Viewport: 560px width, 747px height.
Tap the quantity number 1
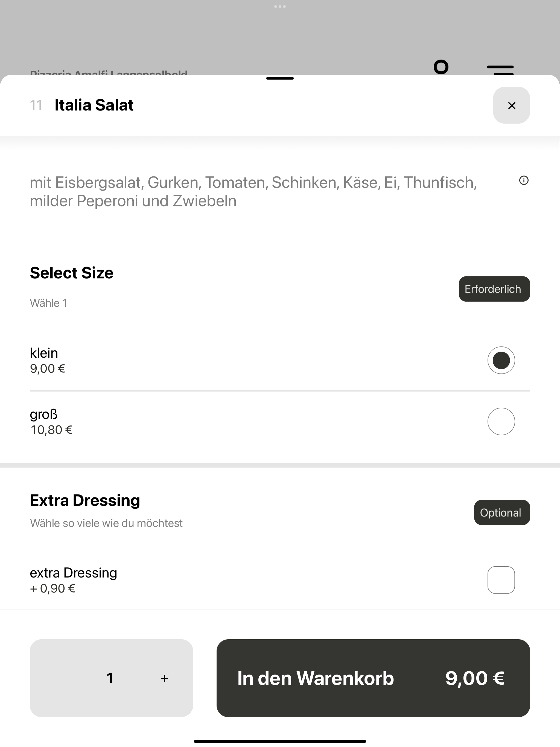pyautogui.click(x=110, y=678)
